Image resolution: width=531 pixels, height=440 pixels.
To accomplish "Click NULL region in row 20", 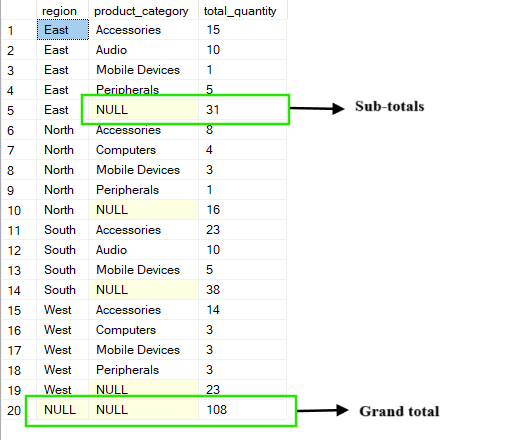I will click(63, 410).
